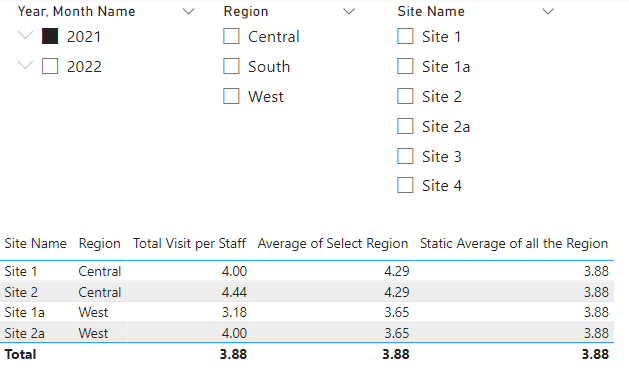Tick the Site 1 slicer checkbox
The height and width of the screenshot is (368, 629).
[x=405, y=36]
